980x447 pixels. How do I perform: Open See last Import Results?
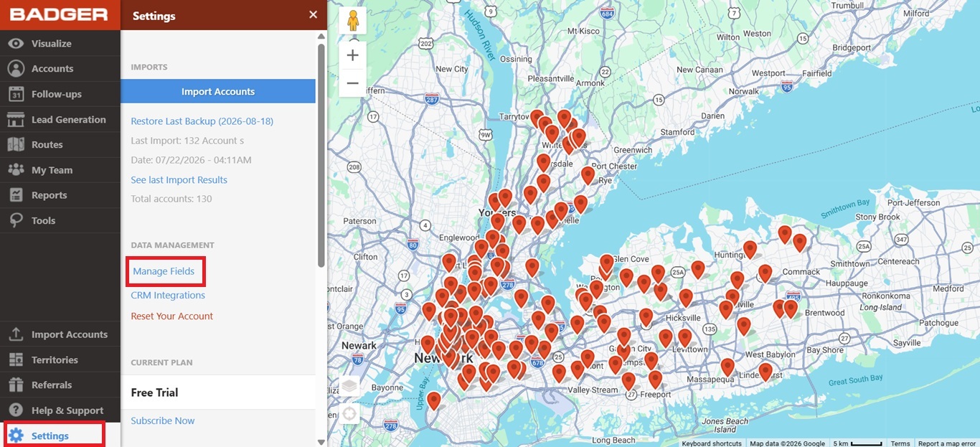click(179, 179)
